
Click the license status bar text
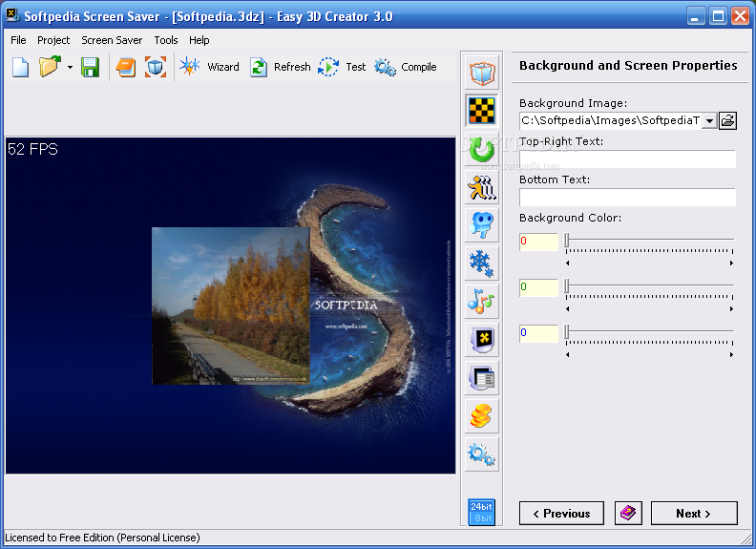(x=102, y=538)
